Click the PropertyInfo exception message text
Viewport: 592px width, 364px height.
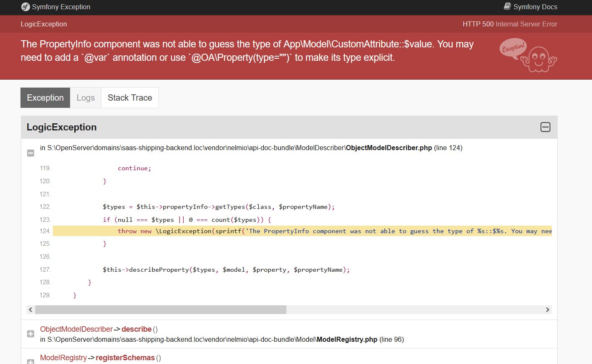pyautogui.click(x=247, y=51)
